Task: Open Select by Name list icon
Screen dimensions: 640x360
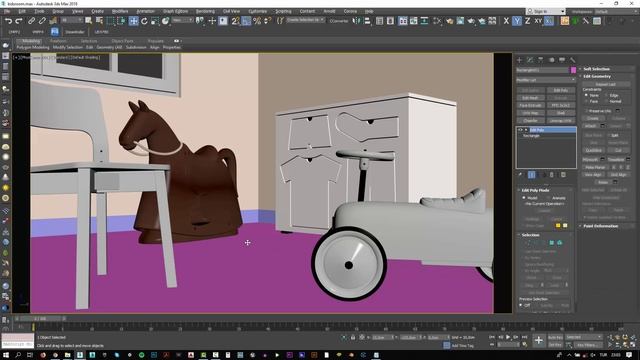Action: point(99,21)
